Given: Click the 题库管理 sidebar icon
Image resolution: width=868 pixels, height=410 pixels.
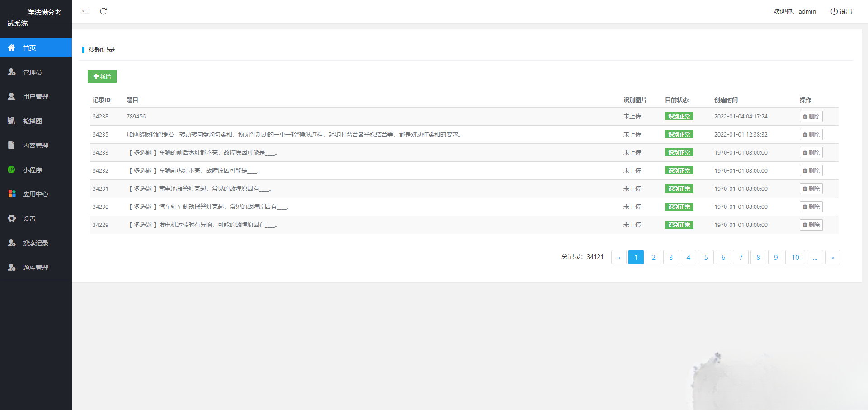Looking at the screenshot, I should (12, 267).
